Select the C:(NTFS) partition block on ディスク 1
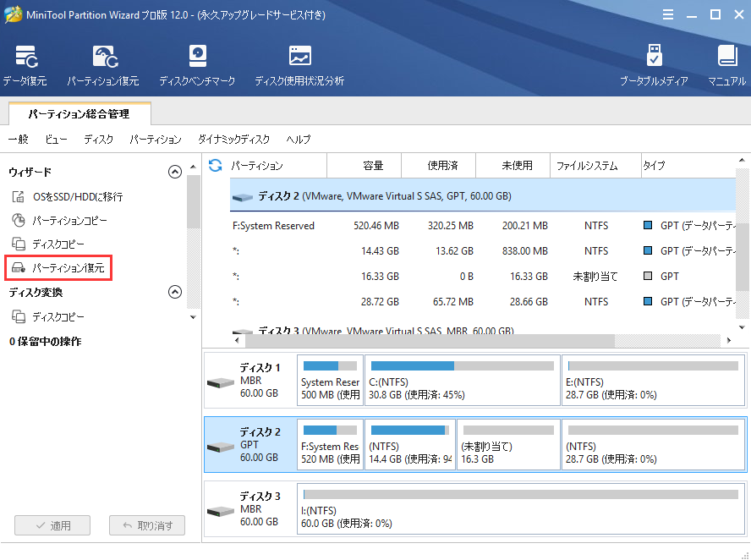Viewport: 751px width, 560px height. [461, 382]
